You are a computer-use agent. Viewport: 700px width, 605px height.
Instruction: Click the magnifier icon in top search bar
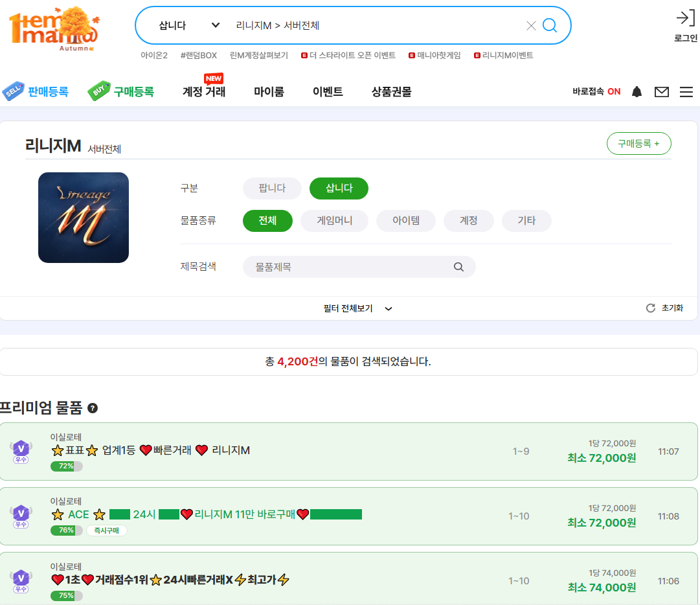click(550, 25)
